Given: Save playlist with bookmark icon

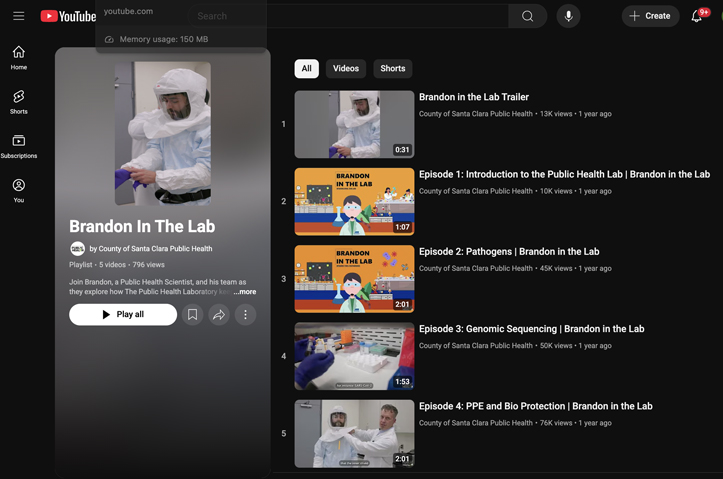Looking at the screenshot, I should [x=192, y=314].
